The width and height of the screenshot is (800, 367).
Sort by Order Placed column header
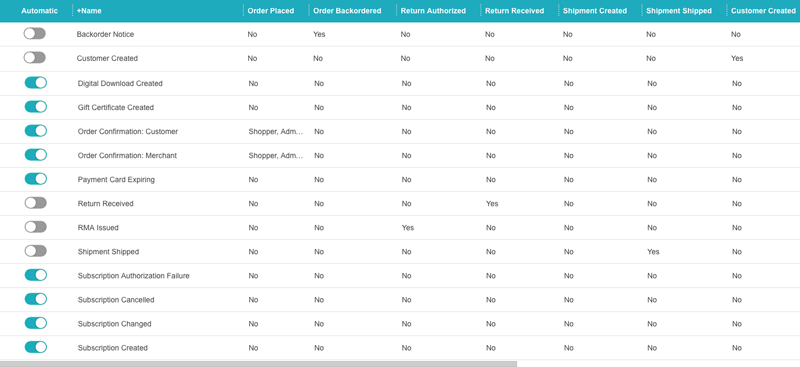270,11
